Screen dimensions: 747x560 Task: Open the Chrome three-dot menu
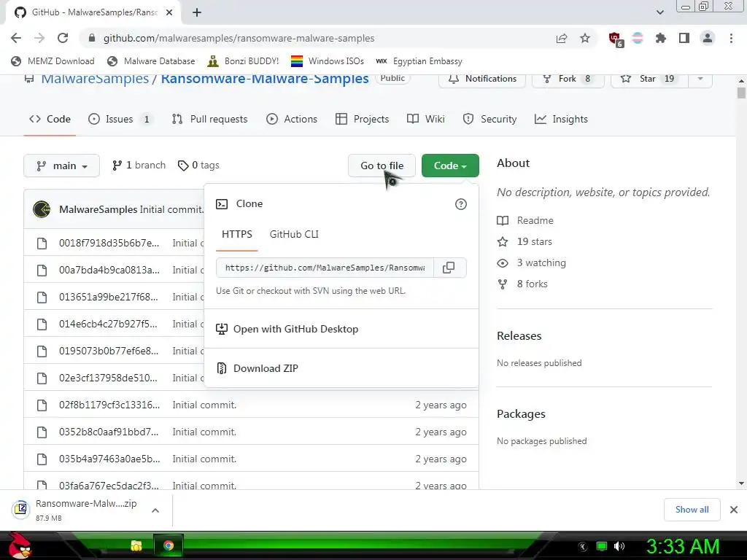coord(731,38)
